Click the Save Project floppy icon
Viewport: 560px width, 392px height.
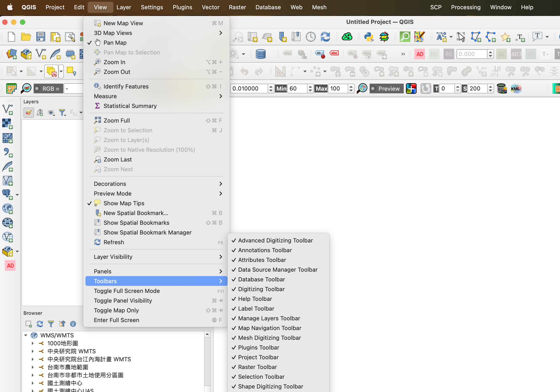(x=41, y=37)
